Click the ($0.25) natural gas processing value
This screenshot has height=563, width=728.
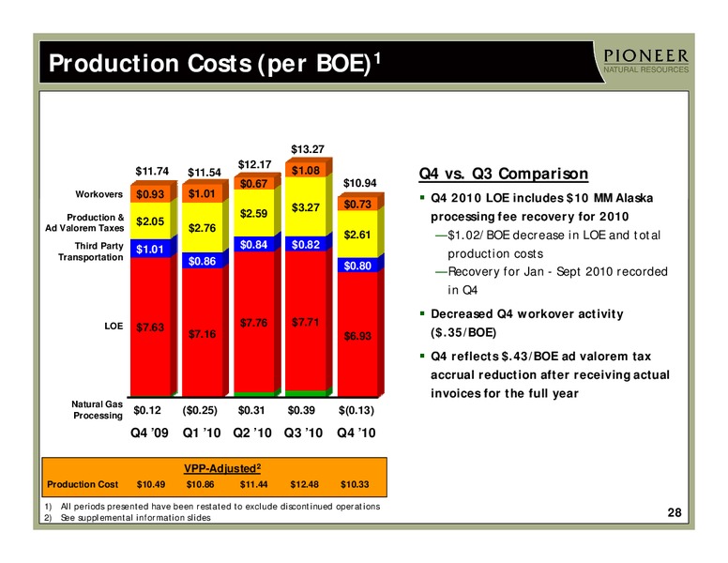(x=200, y=410)
